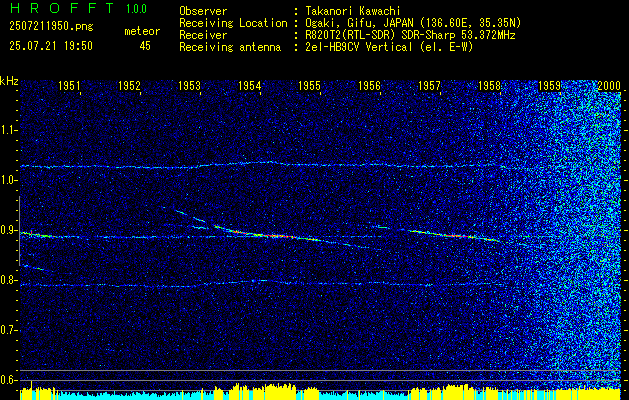Click the kHz axis unit label
Image resolution: width=629 pixels, height=400 pixels.
pyautogui.click(x=9, y=81)
